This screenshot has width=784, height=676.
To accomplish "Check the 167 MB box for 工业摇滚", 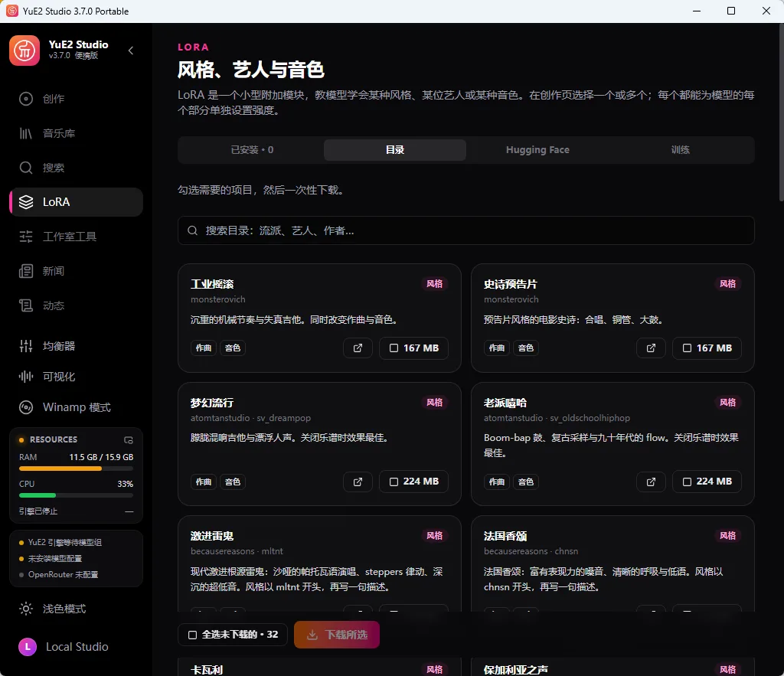I will [x=413, y=348].
